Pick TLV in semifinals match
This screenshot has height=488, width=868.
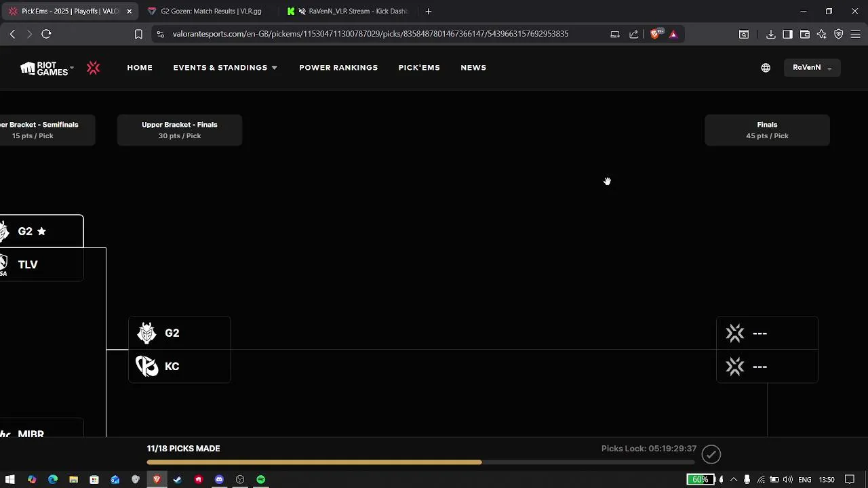point(41,264)
